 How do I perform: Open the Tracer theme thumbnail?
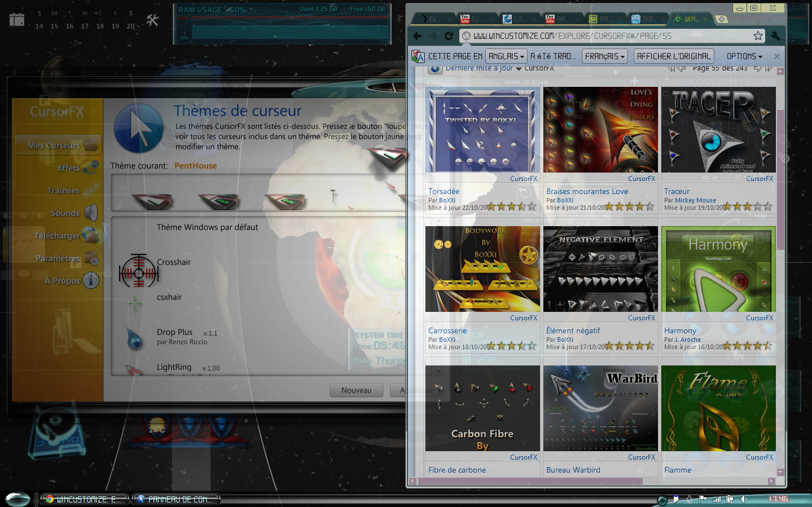(x=718, y=130)
